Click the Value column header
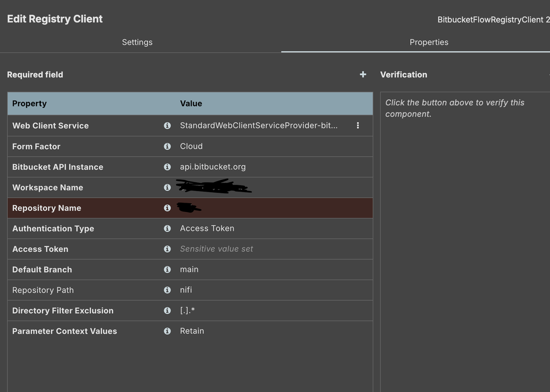This screenshot has height=392, width=550. (x=191, y=104)
